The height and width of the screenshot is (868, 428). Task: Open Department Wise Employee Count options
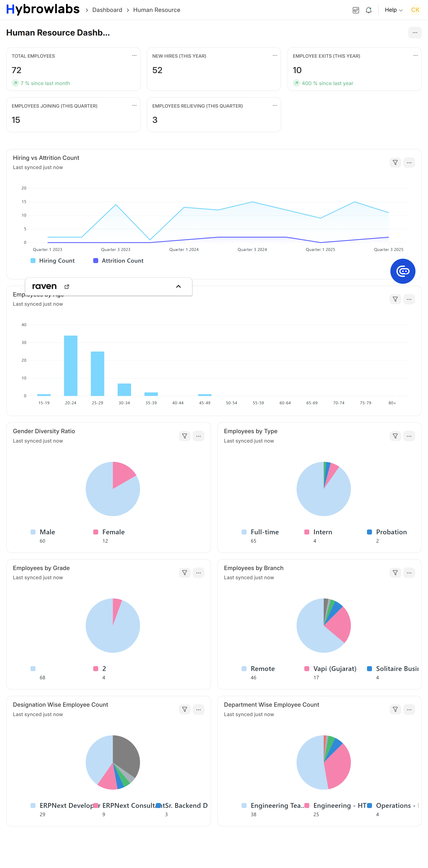click(x=409, y=710)
